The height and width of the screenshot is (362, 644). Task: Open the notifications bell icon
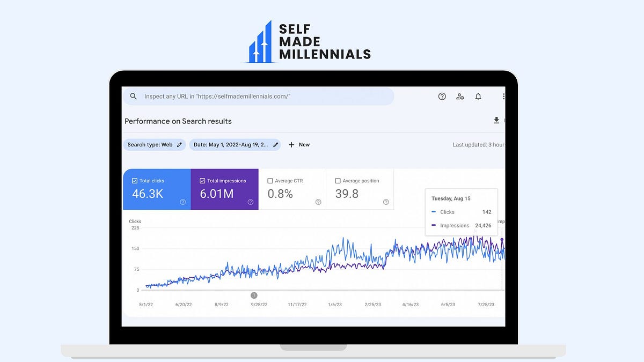tap(478, 97)
